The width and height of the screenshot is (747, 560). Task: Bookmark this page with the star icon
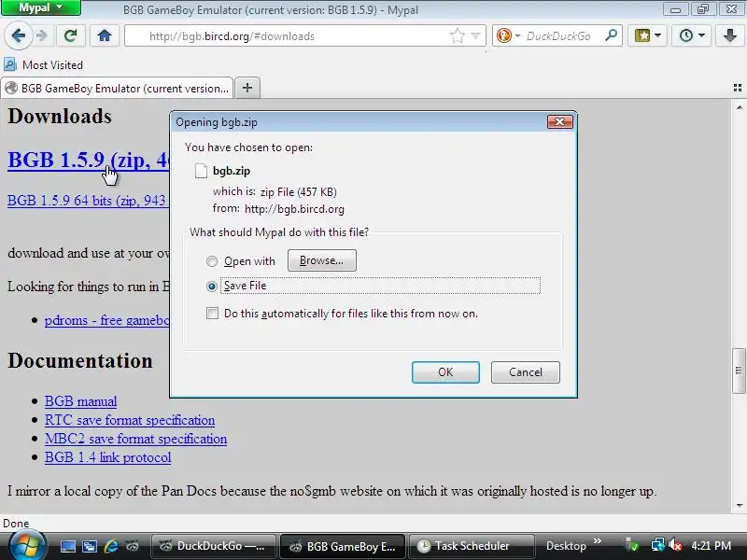coord(458,35)
